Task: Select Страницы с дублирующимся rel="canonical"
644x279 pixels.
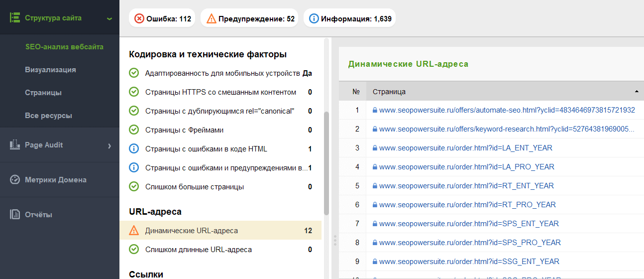Action: pos(220,111)
